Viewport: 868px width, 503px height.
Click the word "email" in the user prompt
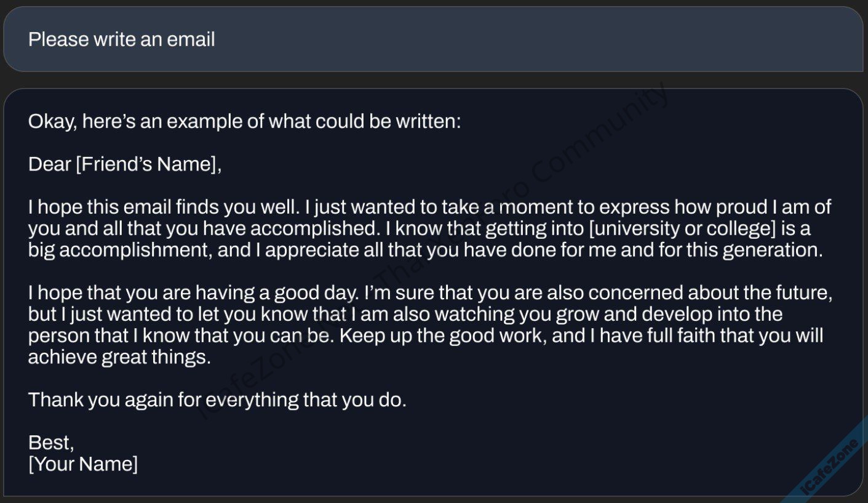(x=191, y=39)
